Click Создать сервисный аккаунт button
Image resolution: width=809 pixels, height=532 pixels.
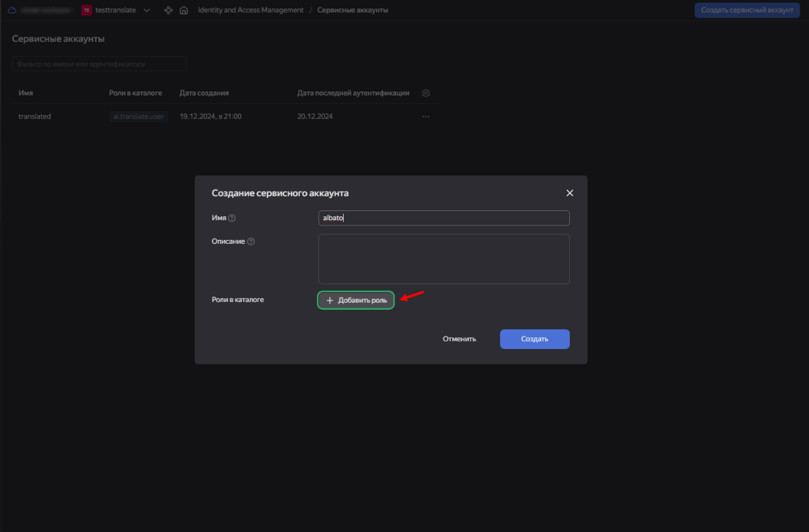(747, 10)
